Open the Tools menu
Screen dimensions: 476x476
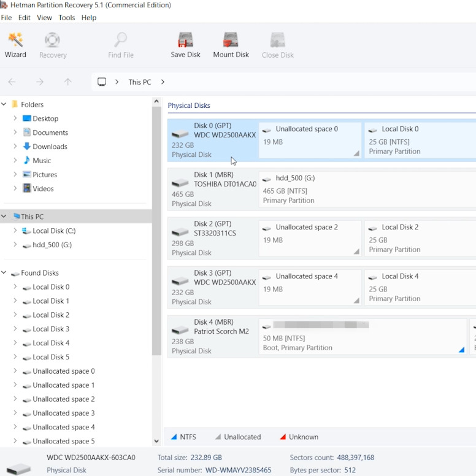67,18
